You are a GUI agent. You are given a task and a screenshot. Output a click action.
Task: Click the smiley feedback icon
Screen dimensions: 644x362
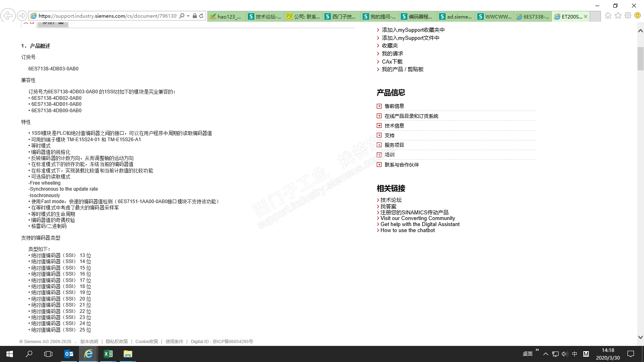click(638, 15)
